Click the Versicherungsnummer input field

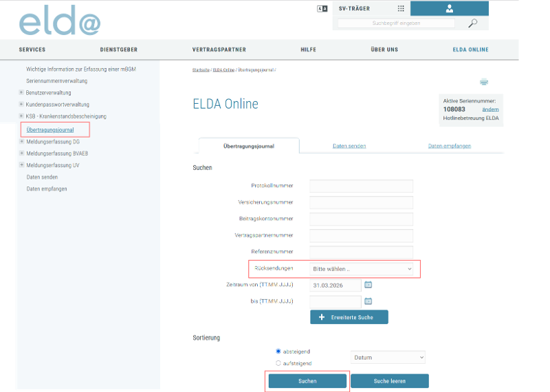(x=362, y=202)
